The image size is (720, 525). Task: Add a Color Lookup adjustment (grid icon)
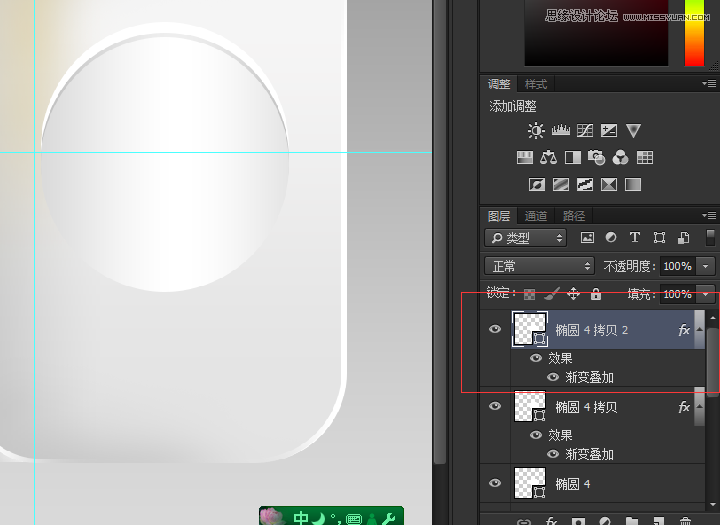[x=645, y=158]
